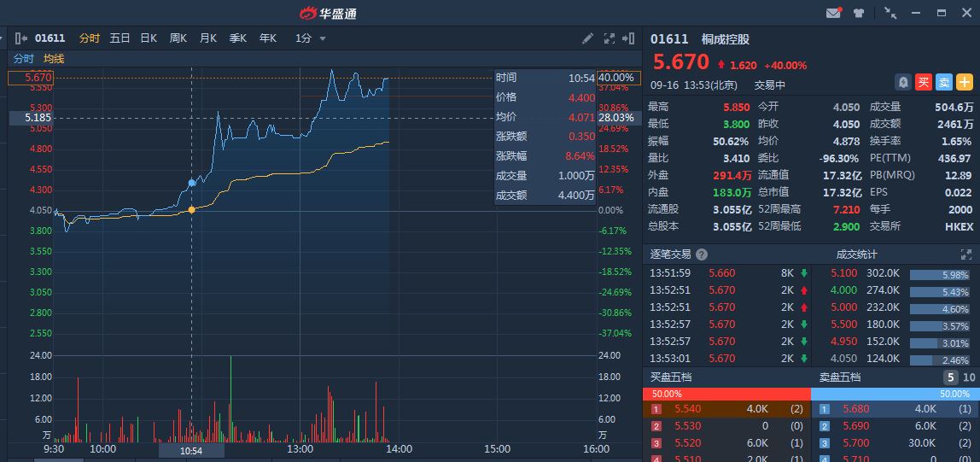
Task: Click PE(TTM) value 436.97
Action: tap(954, 159)
